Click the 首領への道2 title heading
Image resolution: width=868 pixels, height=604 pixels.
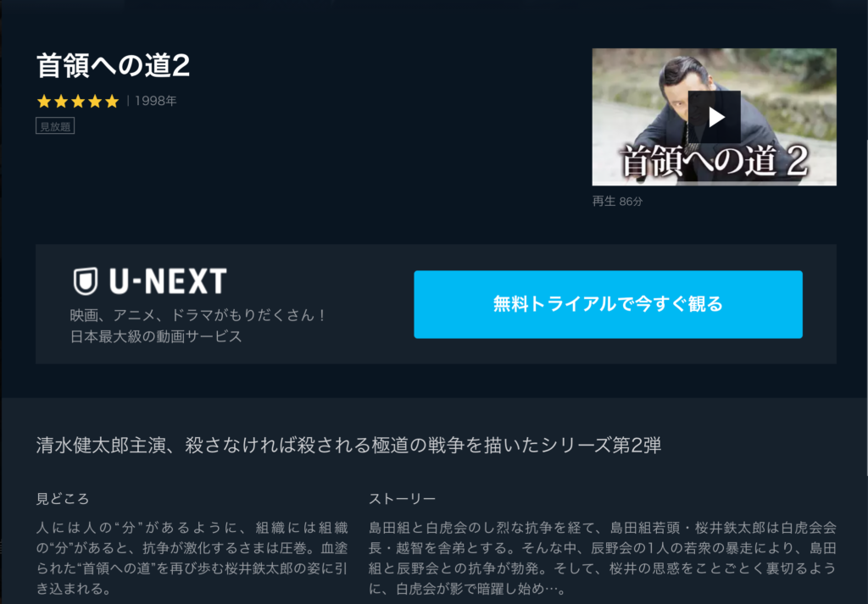point(113,66)
